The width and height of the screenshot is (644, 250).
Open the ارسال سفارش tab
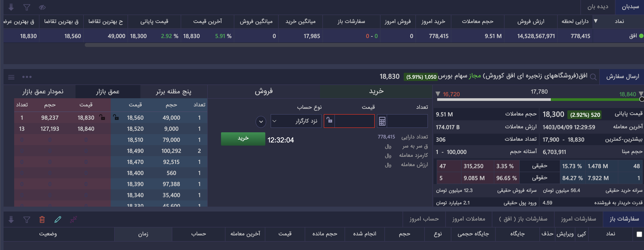click(x=622, y=77)
